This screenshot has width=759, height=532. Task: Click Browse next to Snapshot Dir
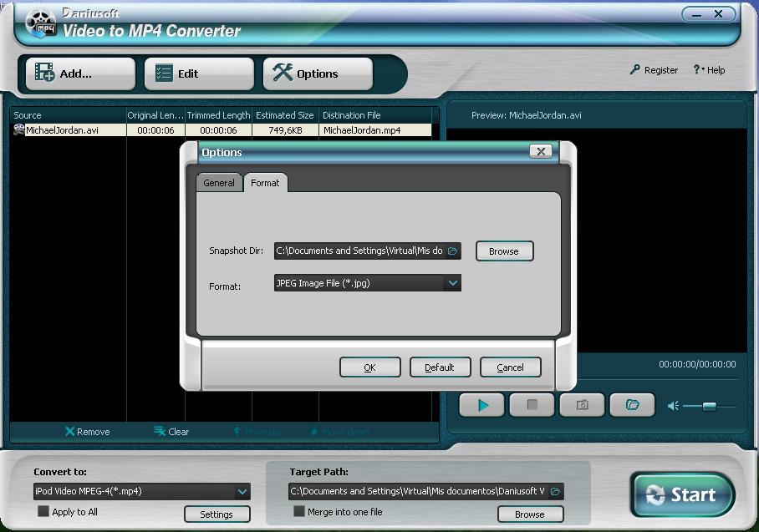pyautogui.click(x=504, y=251)
